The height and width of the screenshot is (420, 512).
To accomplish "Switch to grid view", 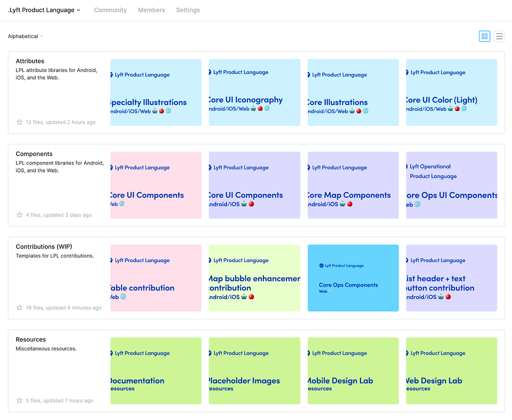I will click(x=484, y=36).
